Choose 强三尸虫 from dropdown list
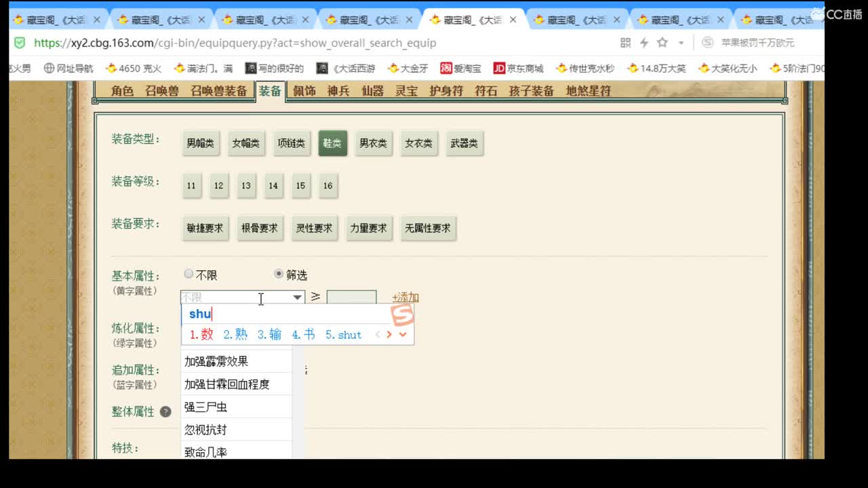 (236, 407)
